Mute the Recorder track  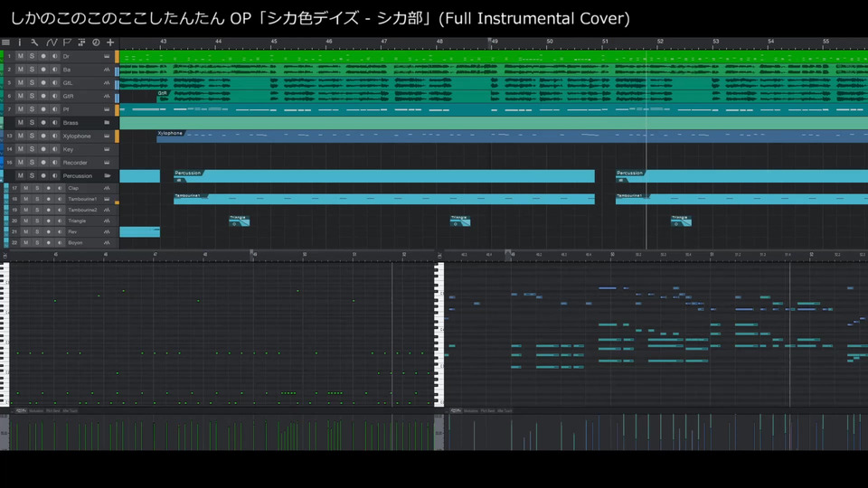21,162
